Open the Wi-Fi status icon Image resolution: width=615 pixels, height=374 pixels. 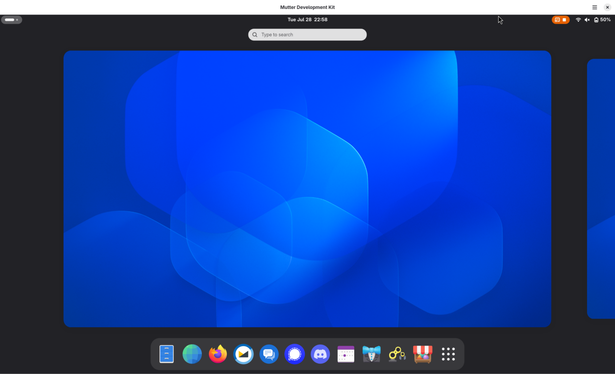tap(578, 20)
